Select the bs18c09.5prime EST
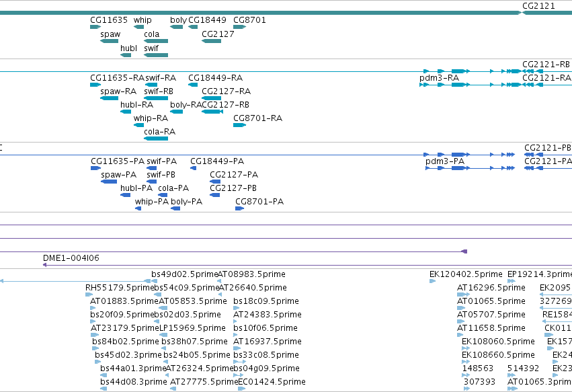 237,309
